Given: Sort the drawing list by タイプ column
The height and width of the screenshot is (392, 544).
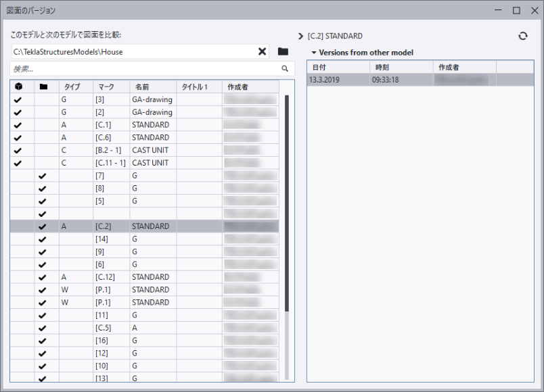Looking at the screenshot, I should 75,87.
